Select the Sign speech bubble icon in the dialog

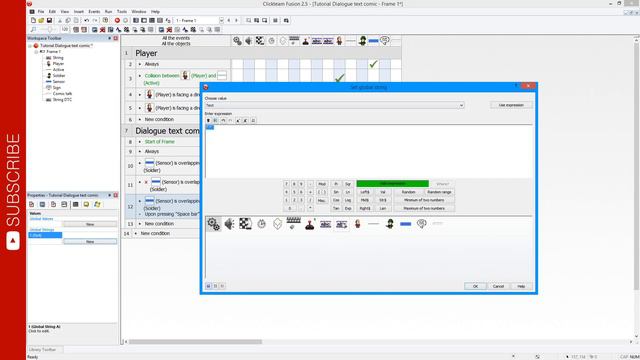click(x=422, y=224)
